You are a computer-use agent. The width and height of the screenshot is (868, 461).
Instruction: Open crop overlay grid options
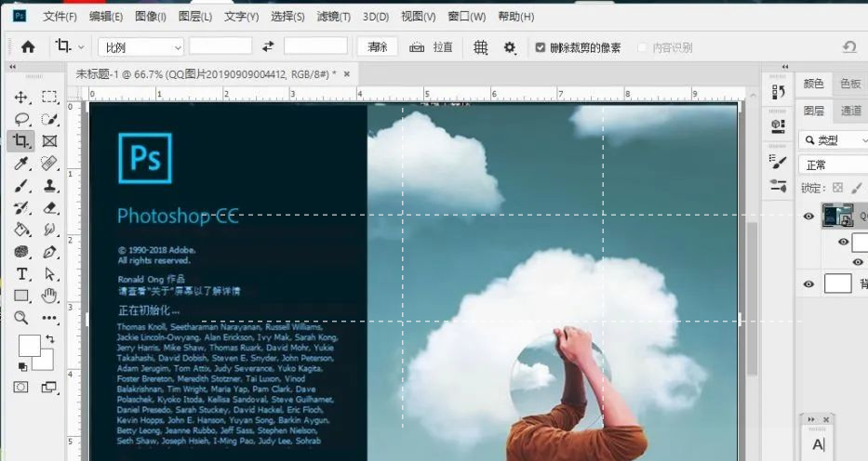coord(480,47)
